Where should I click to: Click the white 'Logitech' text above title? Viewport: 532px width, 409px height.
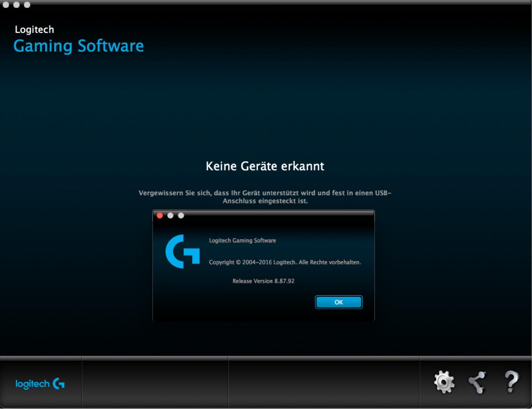pos(34,29)
